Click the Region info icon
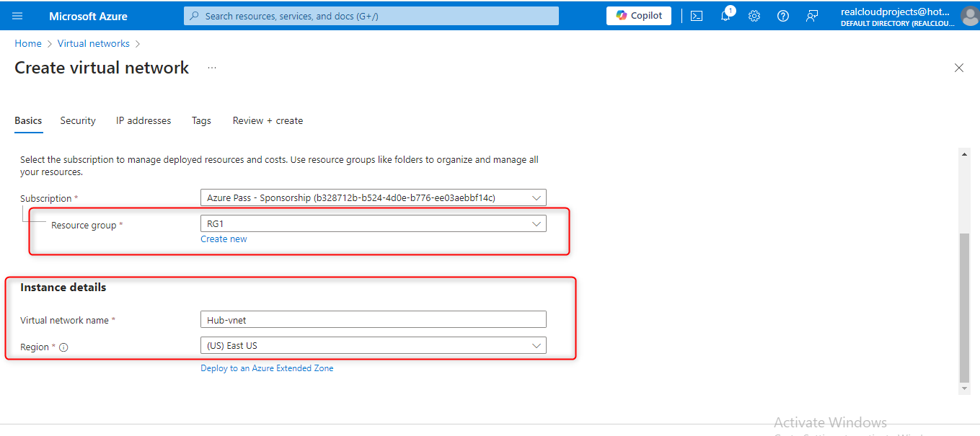The height and width of the screenshot is (436, 980). coord(63,347)
